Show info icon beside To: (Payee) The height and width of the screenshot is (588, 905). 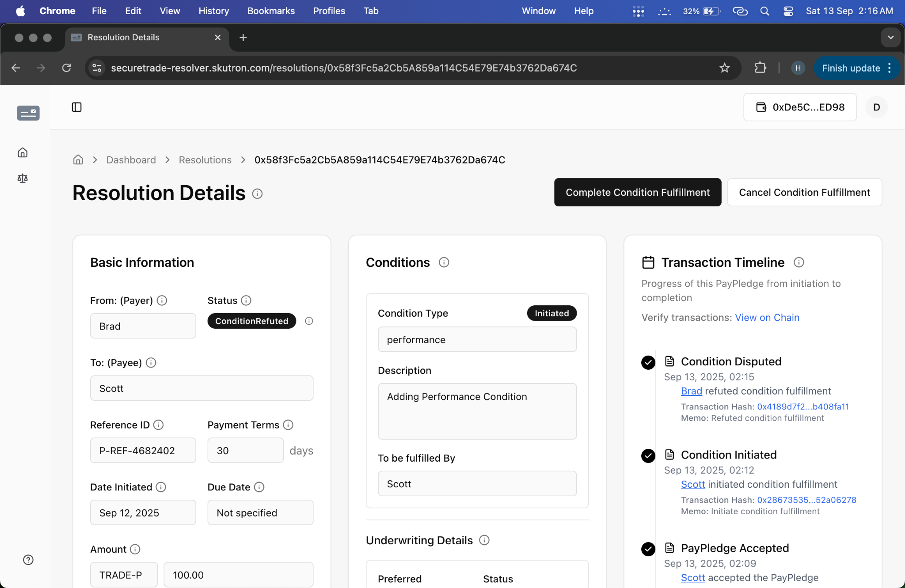pyautogui.click(x=151, y=363)
